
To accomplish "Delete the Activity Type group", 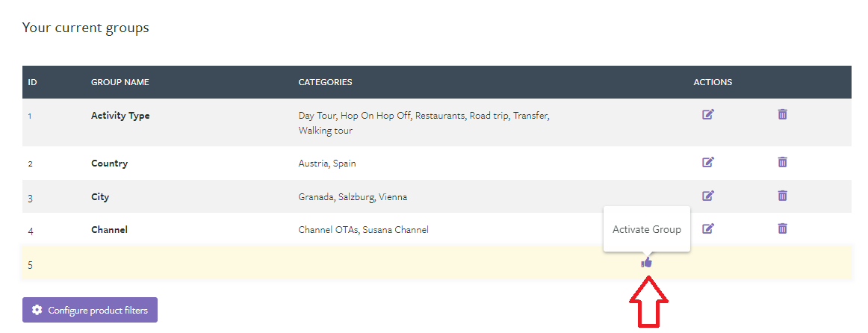I will (782, 114).
